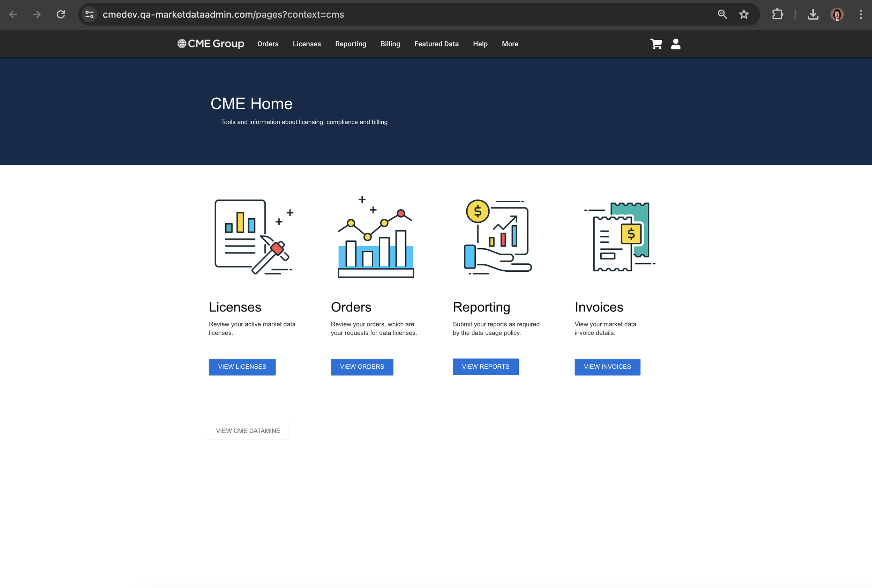
Task: Open the More navigation menu
Action: click(509, 44)
